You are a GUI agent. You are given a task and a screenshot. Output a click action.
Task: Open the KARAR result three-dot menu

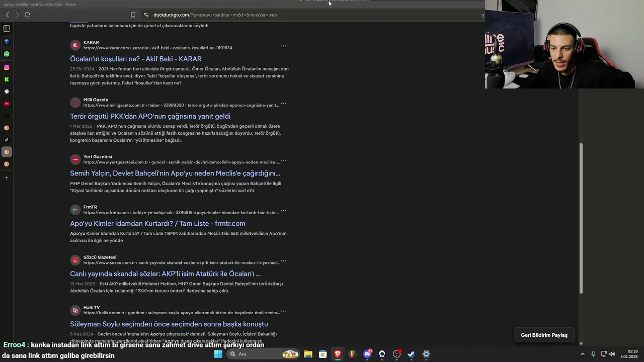pyautogui.click(x=284, y=46)
